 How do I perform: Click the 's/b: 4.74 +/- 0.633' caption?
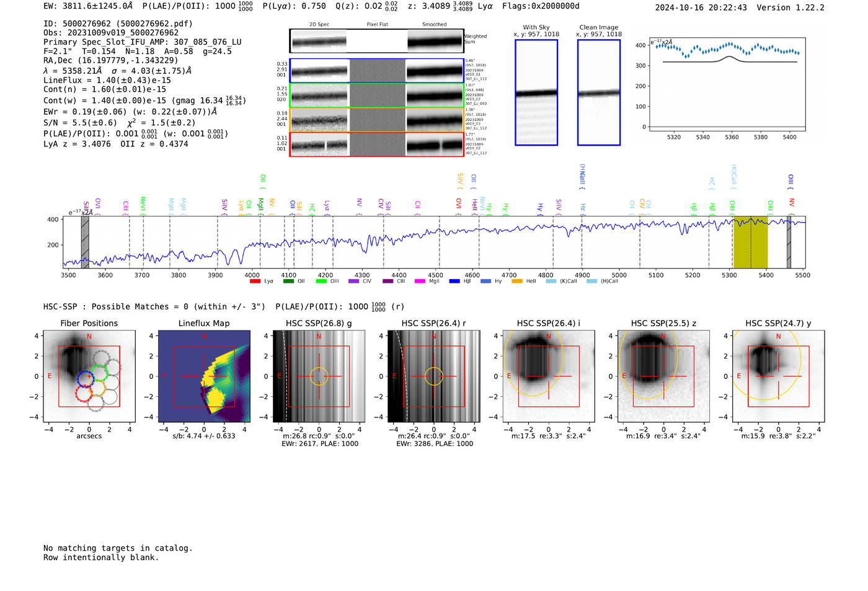204,436
